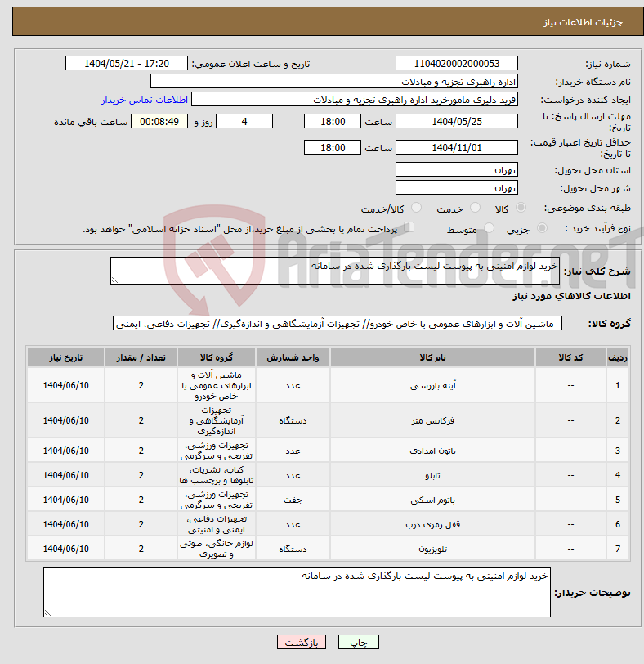Select the جزیی purchase type radio
Image resolution: width=644 pixels, height=664 pixels.
coord(542,228)
